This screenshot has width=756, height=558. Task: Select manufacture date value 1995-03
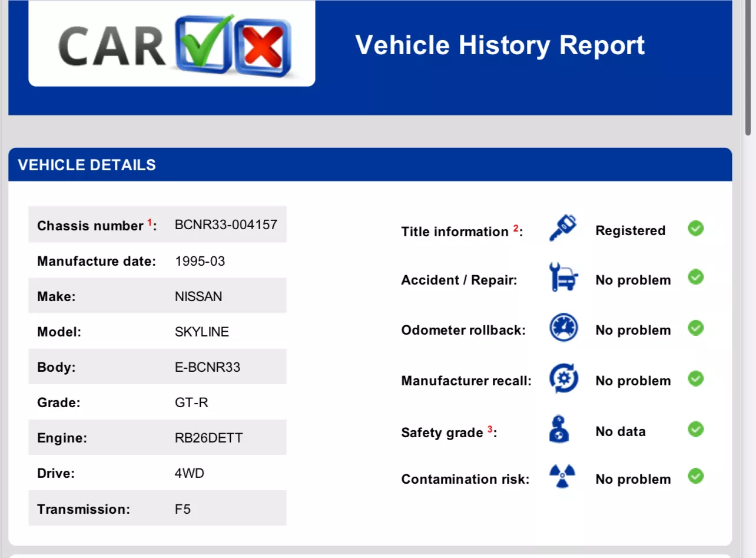click(200, 261)
